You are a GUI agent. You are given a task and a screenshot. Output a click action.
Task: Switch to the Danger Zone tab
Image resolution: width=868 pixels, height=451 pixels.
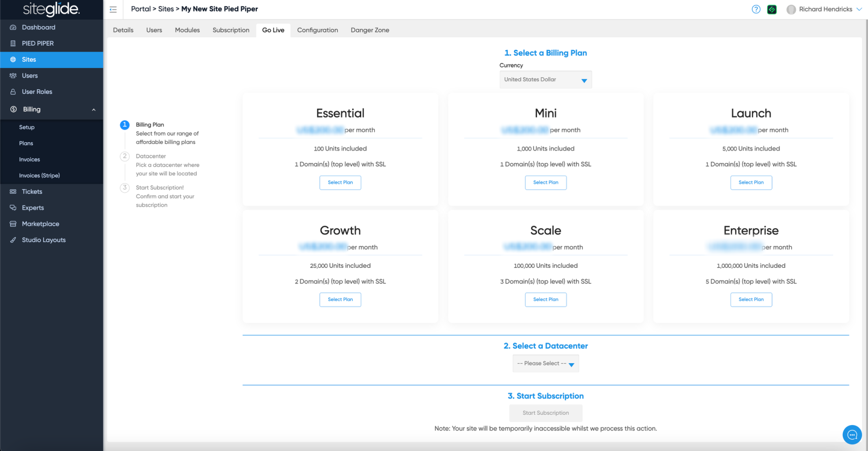(370, 30)
